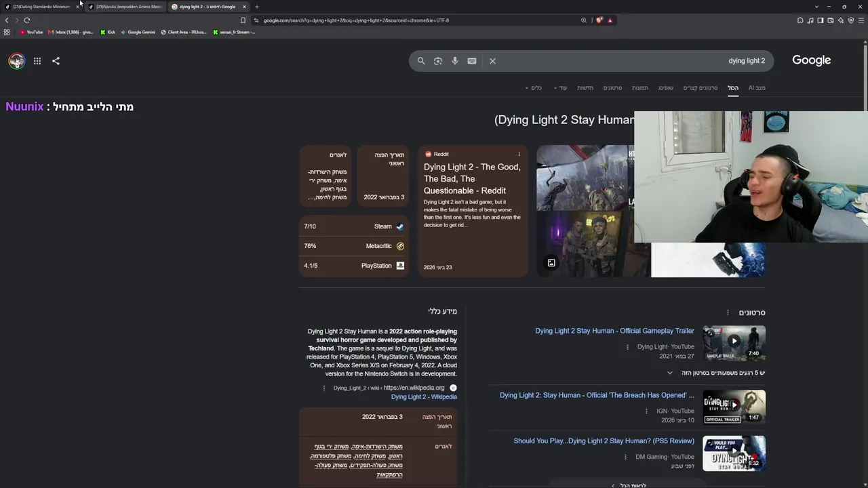The width and height of the screenshot is (868, 488).
Task: Click the share icon beside Google apps
Action: click(x=56, y=61)
